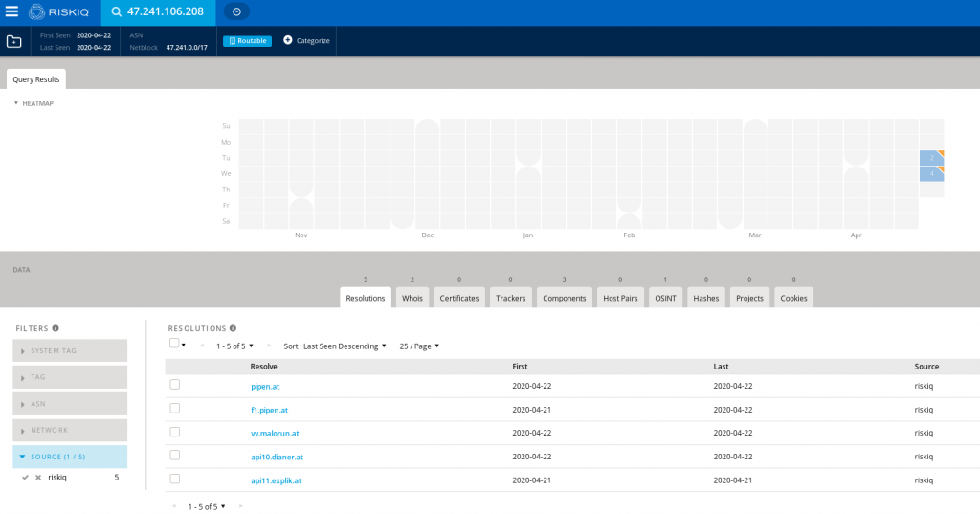The height and width of the screenshot is (514, 980).
Task: Switch to the Projects tab
Action: (750, 298)
